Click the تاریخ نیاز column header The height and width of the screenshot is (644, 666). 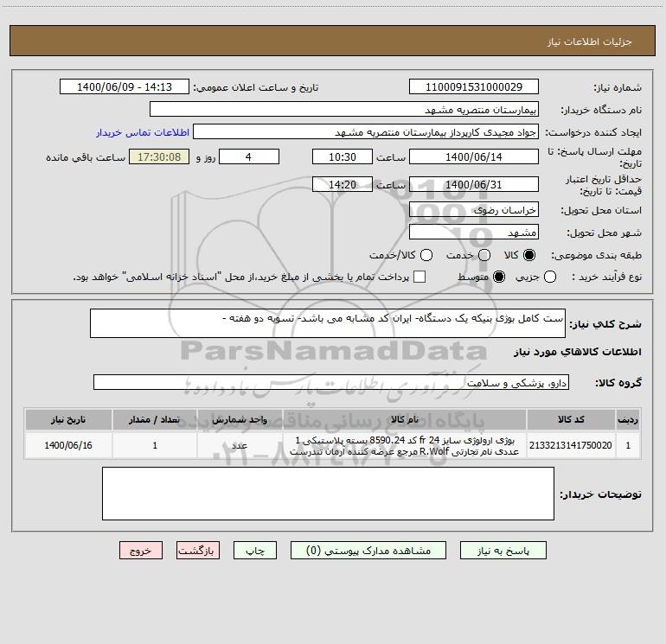68,419
